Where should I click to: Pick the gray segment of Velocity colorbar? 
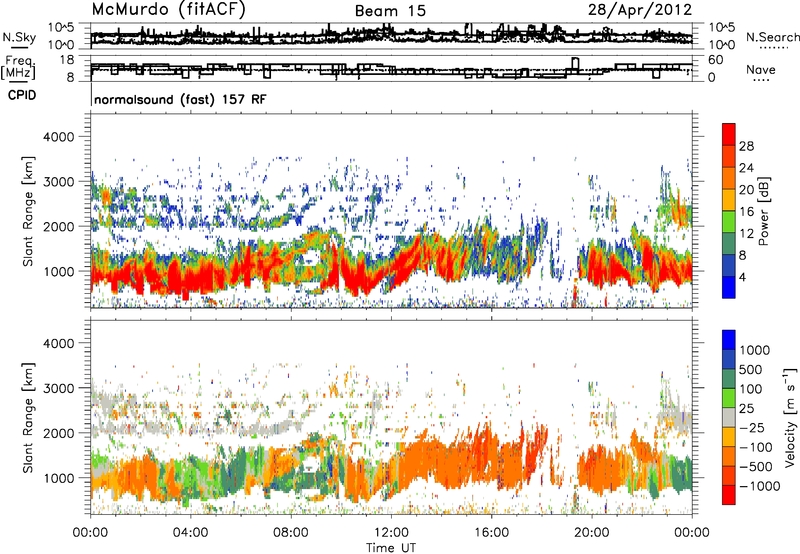(729, 417)
